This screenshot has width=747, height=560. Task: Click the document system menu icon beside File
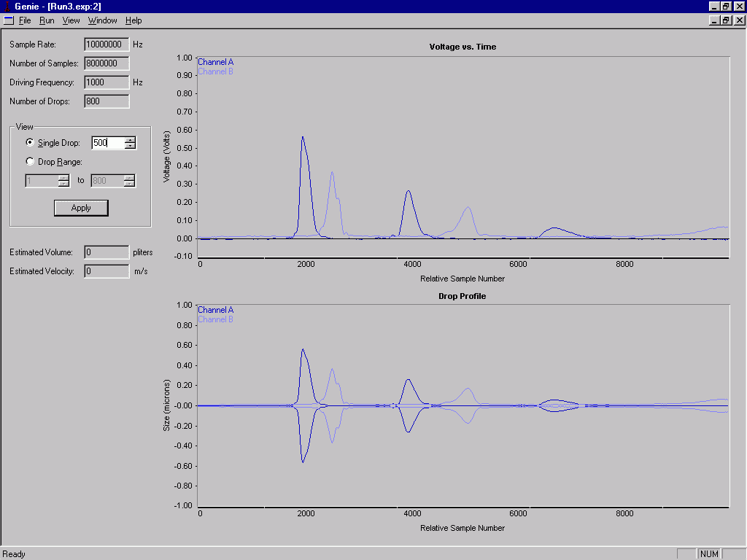click(9, 20)
